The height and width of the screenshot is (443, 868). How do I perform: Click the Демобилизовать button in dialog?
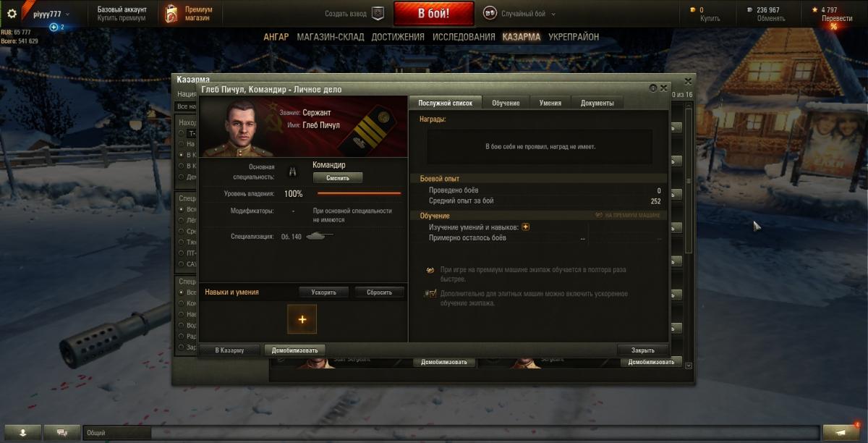click(x=294, y=350)
